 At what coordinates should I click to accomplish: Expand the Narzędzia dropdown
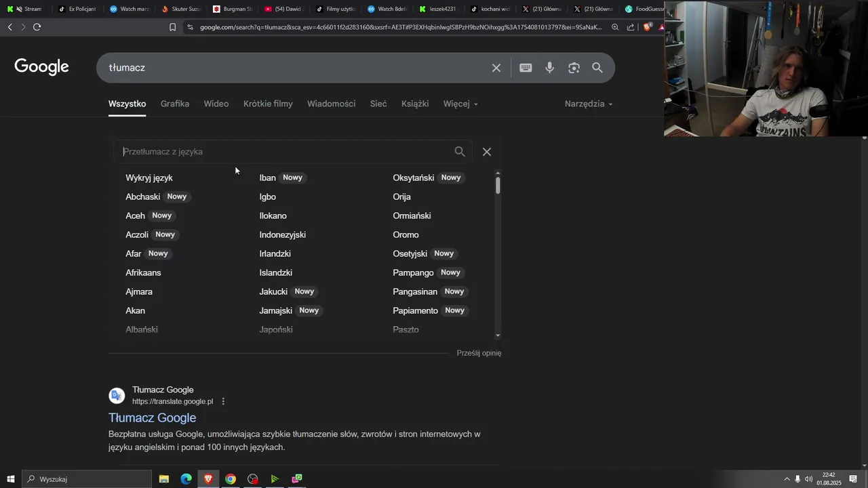[x=589, y=104]
